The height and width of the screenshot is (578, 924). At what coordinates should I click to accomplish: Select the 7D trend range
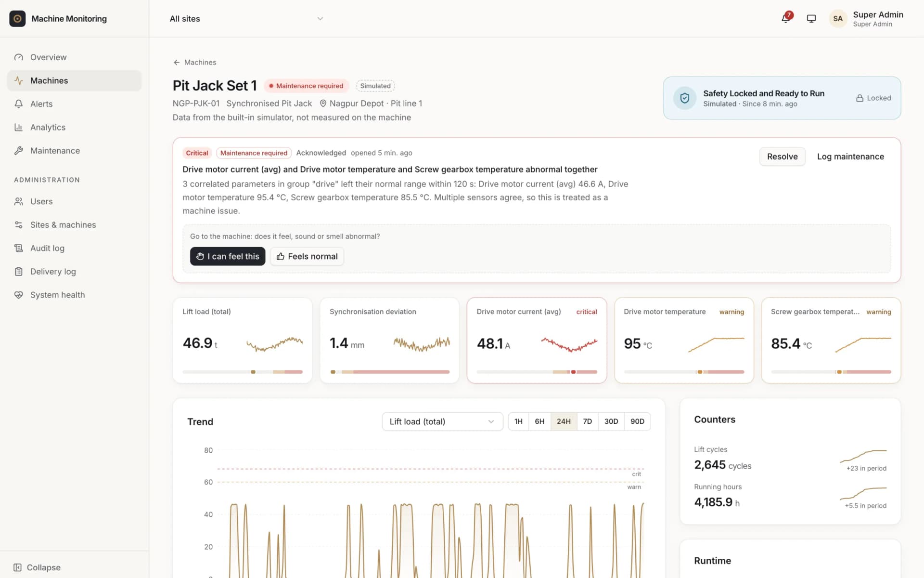point(587,421)
